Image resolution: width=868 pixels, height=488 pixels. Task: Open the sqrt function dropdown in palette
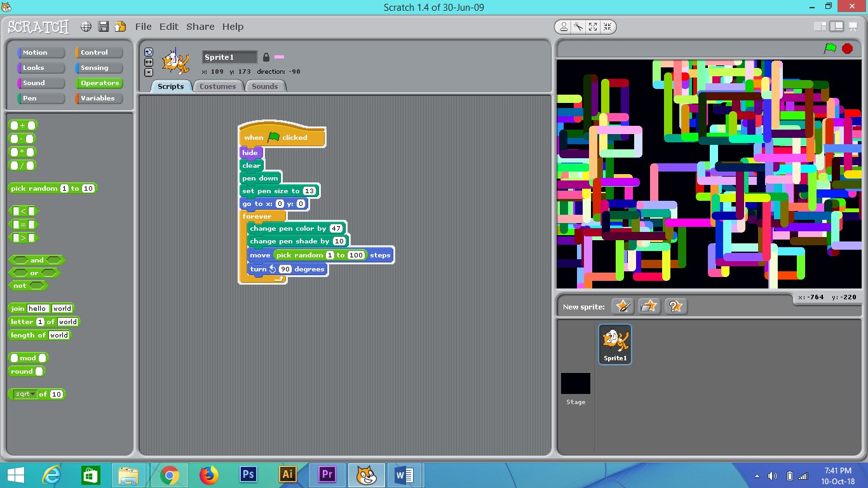tap(25, 395)
